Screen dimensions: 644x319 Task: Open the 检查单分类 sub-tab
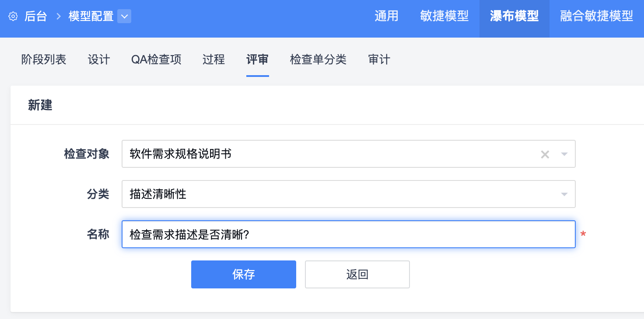tap(318, 59)
